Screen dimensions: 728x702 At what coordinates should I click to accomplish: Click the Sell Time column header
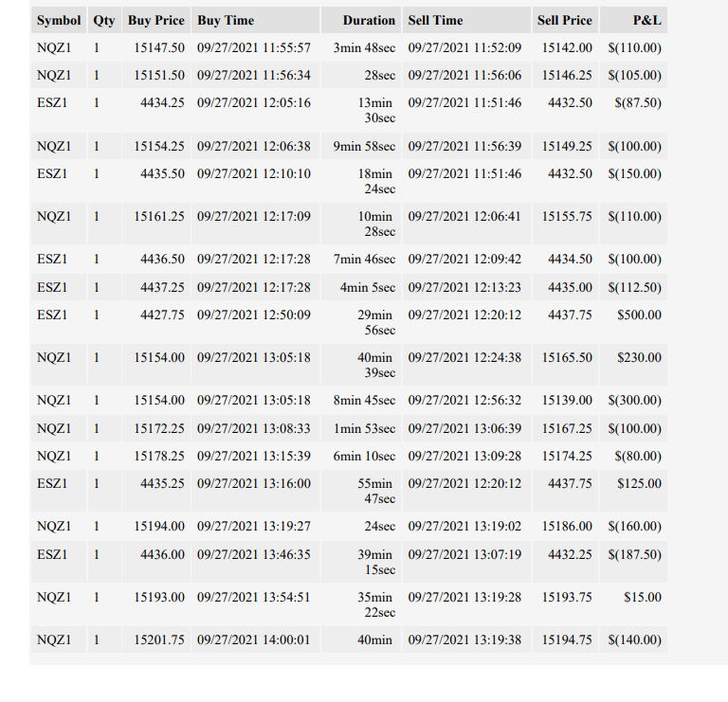tap(466, 21)
